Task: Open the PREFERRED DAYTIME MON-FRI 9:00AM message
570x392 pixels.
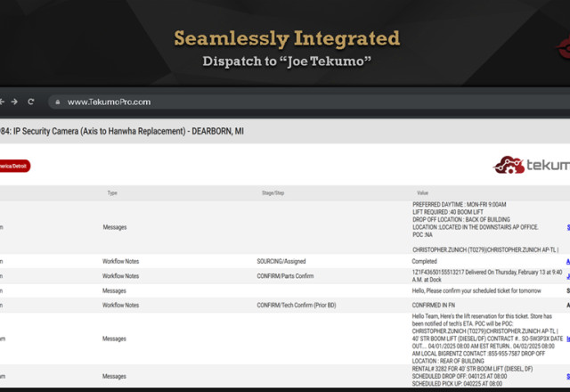Action: click(x=485, y=227)
